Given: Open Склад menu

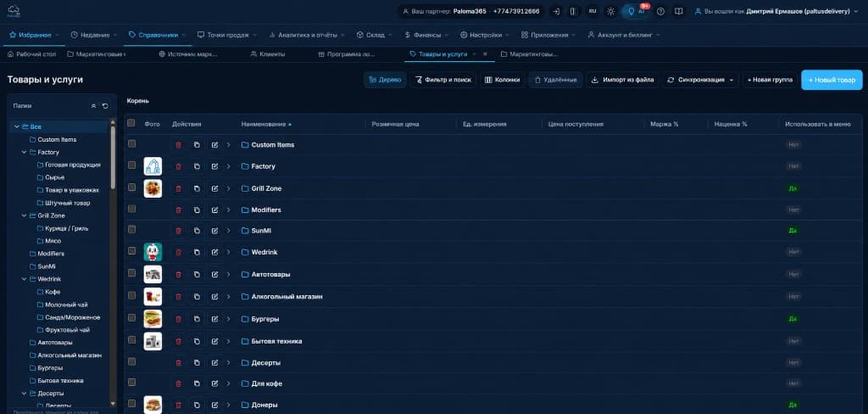Looking at the screenshot, I should coord(374,35).
